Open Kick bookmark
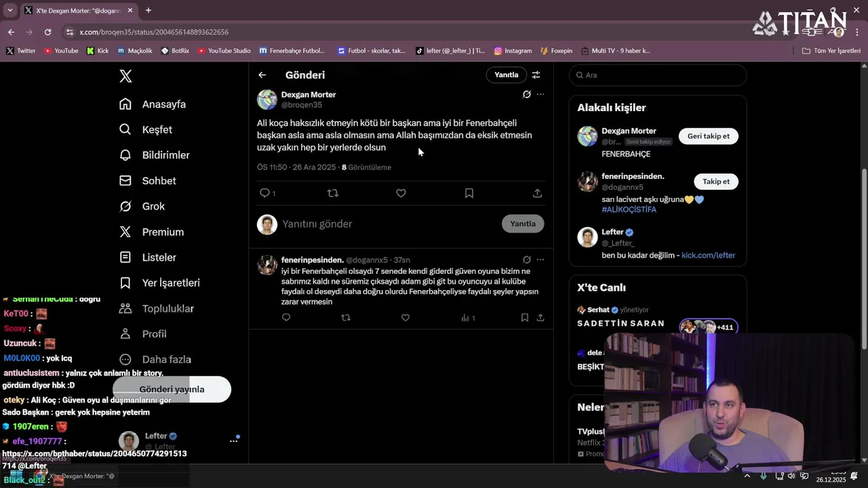The height and width of the screenshot is (488, 868). tap(97, 51)
